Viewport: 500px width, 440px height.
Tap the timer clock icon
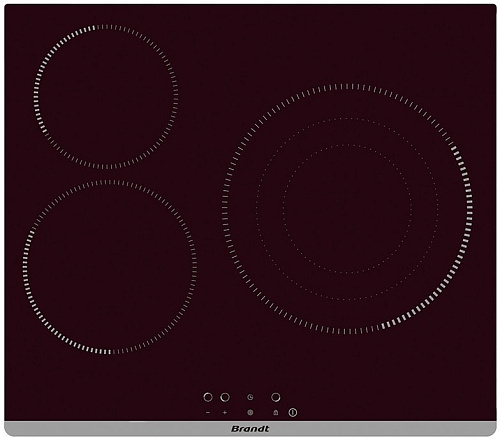point(250,397)
